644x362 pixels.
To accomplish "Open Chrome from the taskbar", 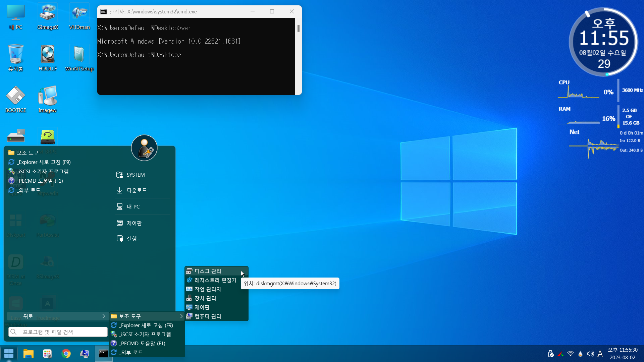I will tap(66, 354).
